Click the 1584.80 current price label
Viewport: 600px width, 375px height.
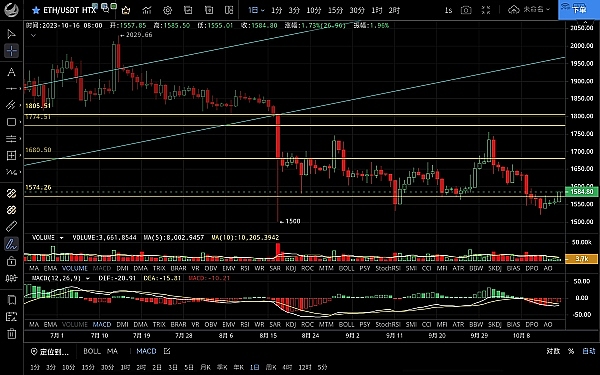click(x=582, y=191)
